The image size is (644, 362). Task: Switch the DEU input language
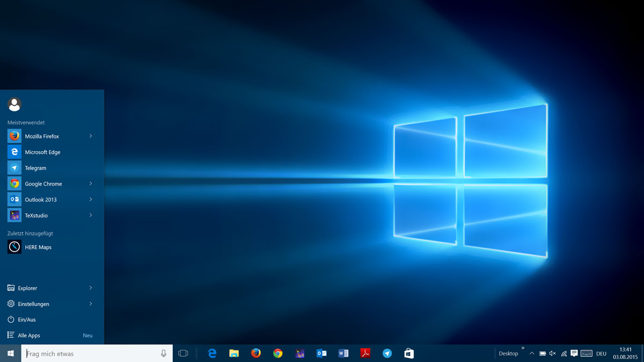601,354
